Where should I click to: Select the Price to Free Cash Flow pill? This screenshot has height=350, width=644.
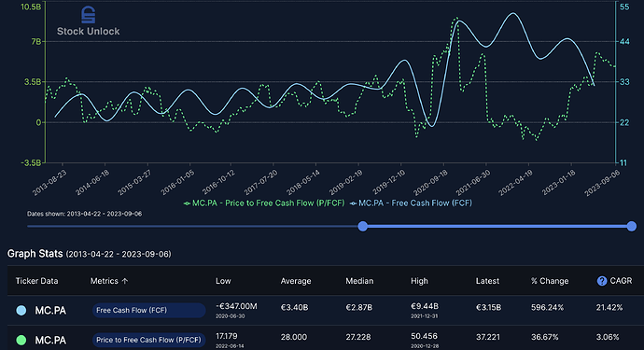click(148, 340)
